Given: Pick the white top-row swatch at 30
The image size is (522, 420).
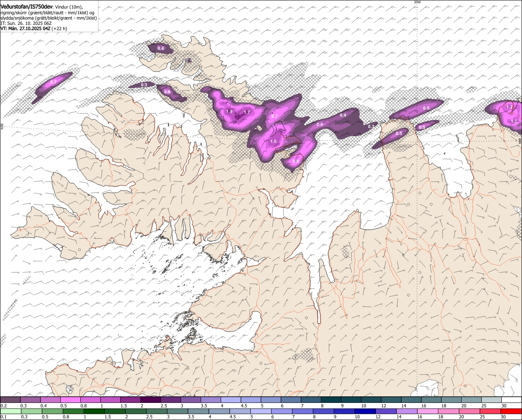Looking at the screenshot, I should coord(512,400).
